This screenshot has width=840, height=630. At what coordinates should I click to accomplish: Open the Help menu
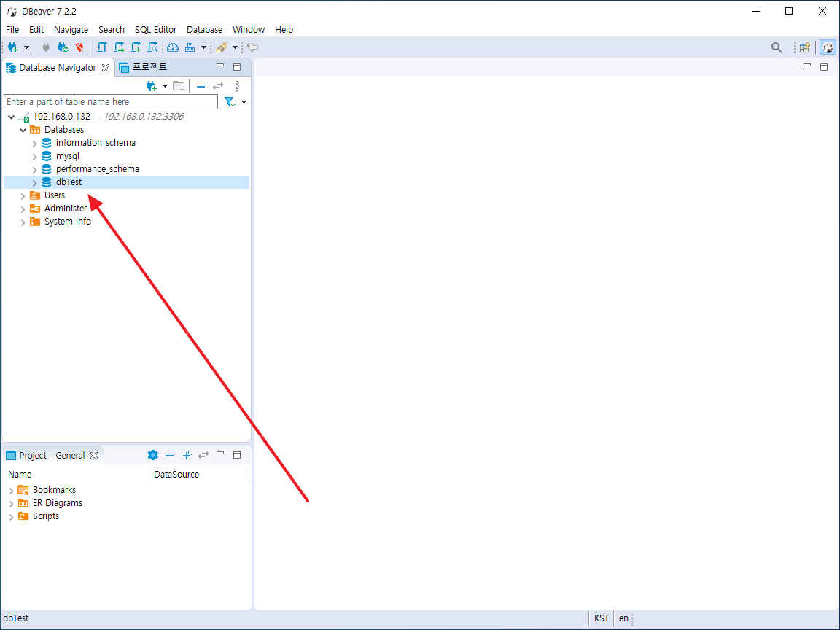pyautogui.click(x=284, y=29)
